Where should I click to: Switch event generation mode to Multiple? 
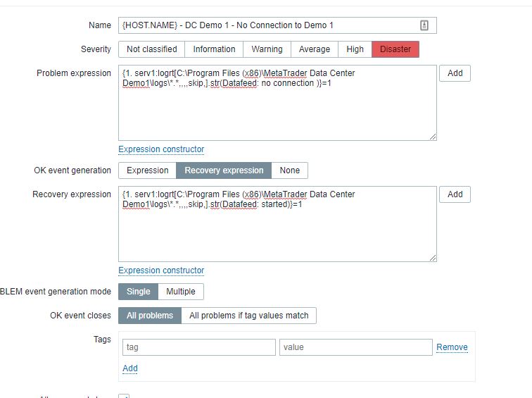pos(181,292)
